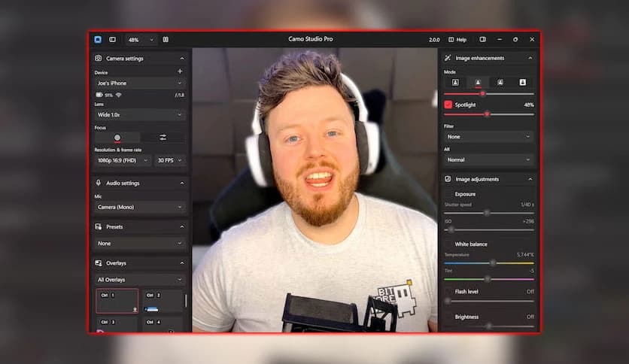The height and width of the screenshot is (364, 629).
Task: Enable the Exposure checkbox
Action: pyautogui.click(x=448, y=194)
